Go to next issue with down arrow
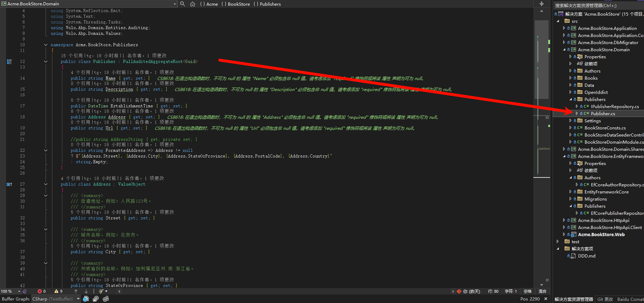 (86, 291)
